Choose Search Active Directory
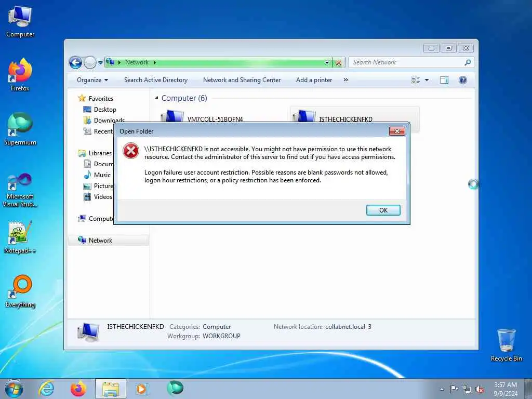This screenshot has width=532, height=399. pos(156,80)
